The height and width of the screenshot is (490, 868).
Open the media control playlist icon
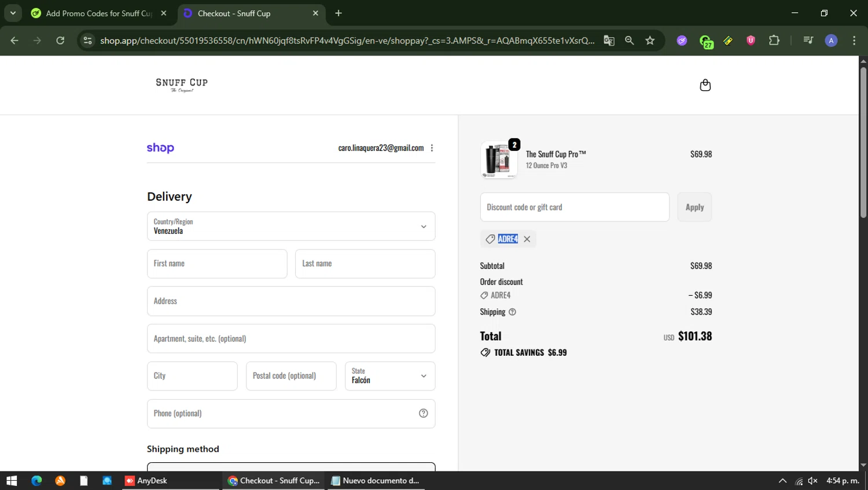[808, 40]
